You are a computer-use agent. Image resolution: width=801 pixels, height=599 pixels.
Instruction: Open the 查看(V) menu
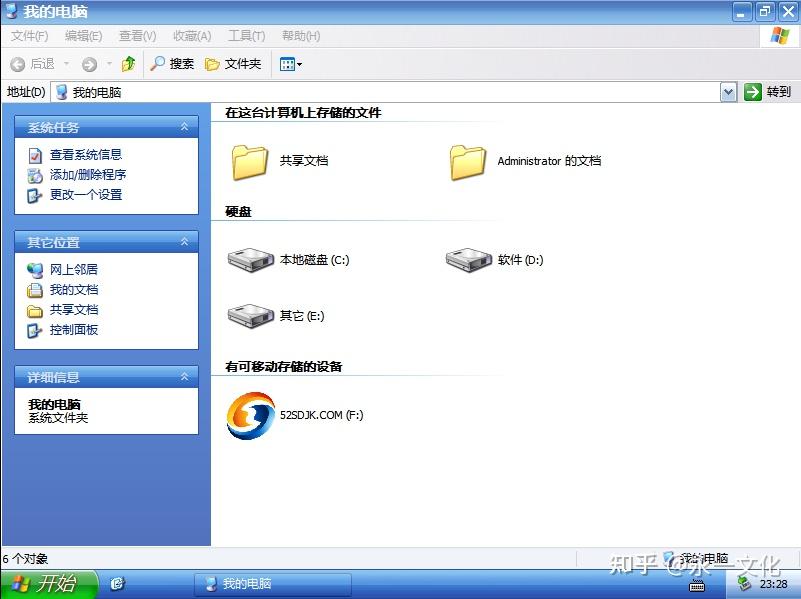click(x=137, y=36)
